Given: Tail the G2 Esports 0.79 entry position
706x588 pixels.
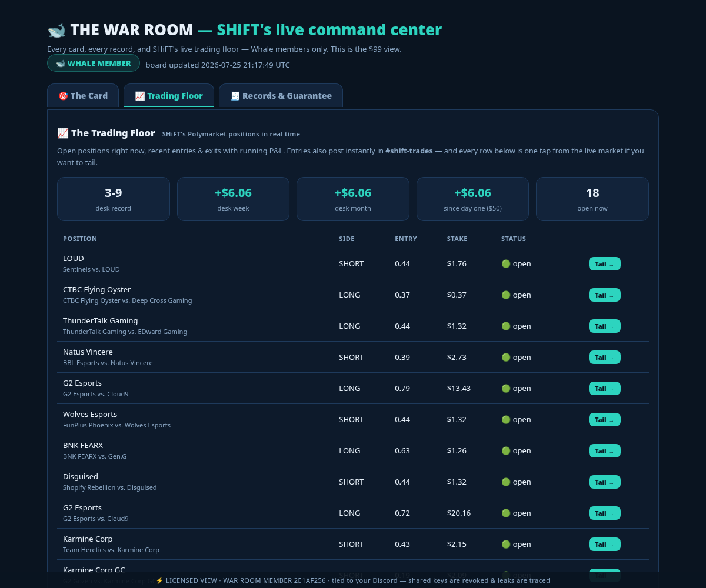Looking at the screenshot, I should click(x=604, y=389).
